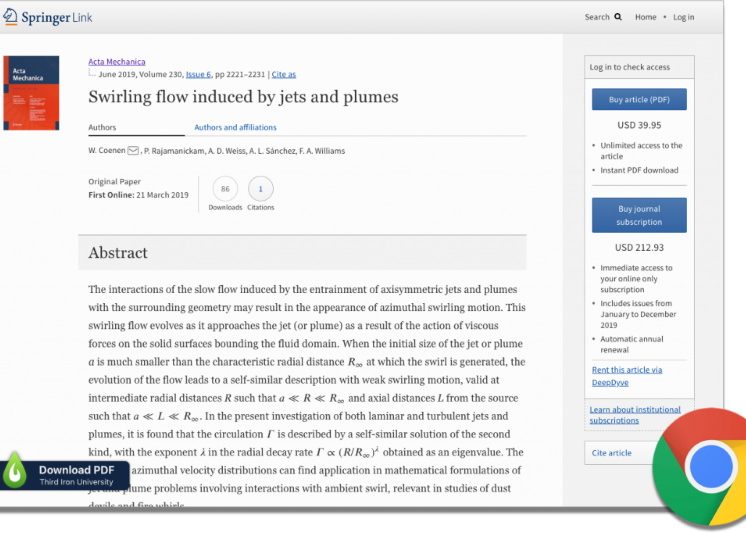Click the Google Chrome logo
The height and width of the screenshot is (533, 746).
[x=702, y=469]
